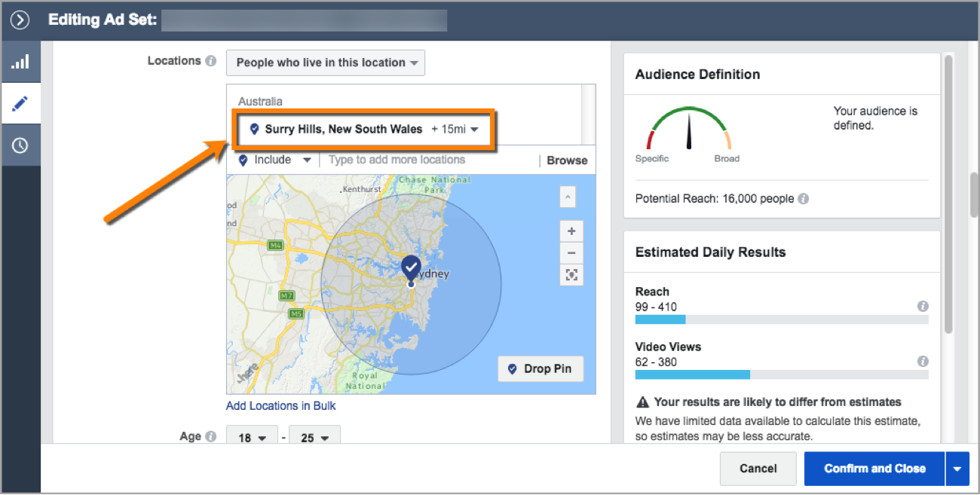The height and width of the screenshot is (495, 980).
Task: Click the Potential Reach: 16,000 people text
Action: pos(715,199)
